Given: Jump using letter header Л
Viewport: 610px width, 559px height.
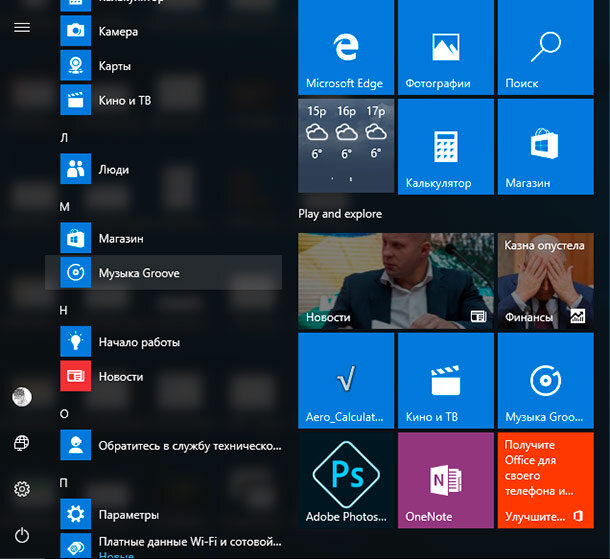Looking at the screenshot, I should point(64,138).
